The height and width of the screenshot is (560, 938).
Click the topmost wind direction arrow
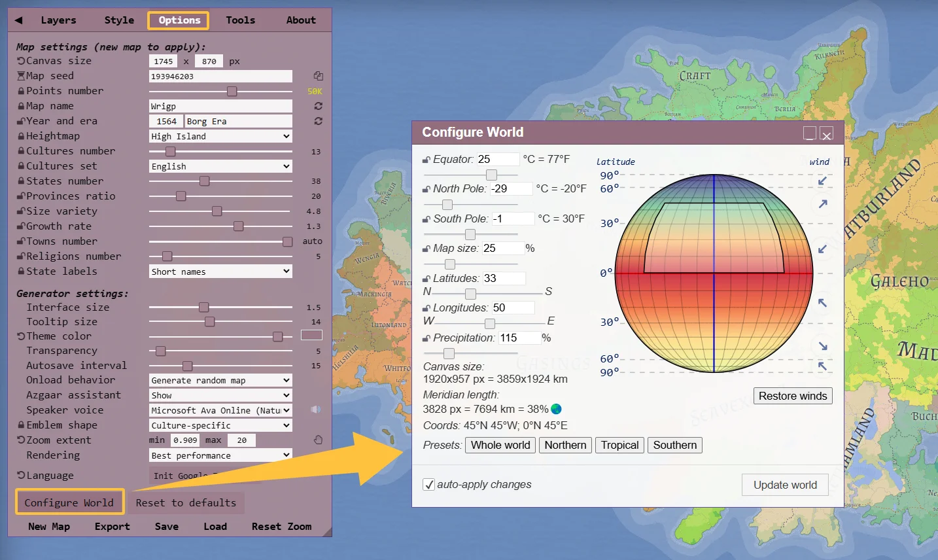tap(823, 181)
